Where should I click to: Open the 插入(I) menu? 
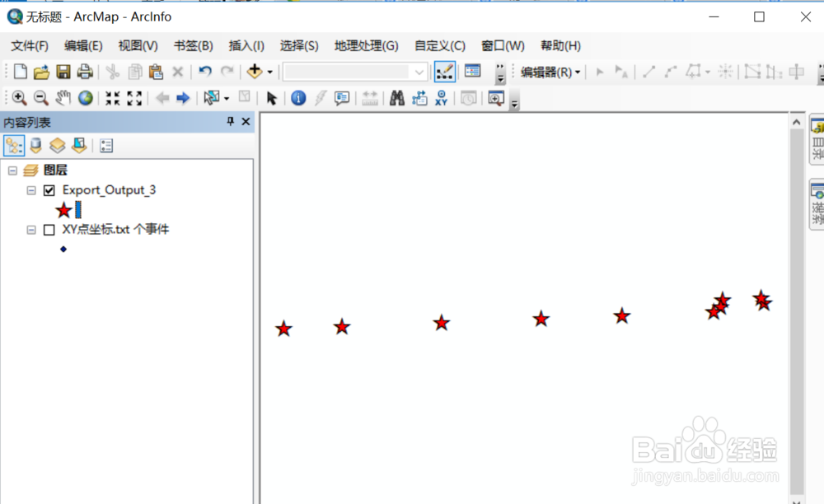[246, 45]
